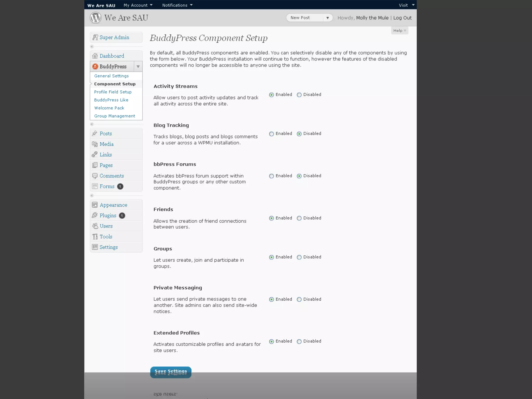Click the Comments speech bubble icon
Image resolution: width=532 pixels, height=399 pixels.
coord(95,176)
